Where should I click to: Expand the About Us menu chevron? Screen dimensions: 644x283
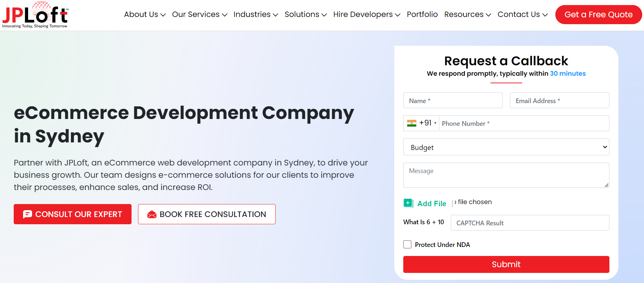[163, 15]
